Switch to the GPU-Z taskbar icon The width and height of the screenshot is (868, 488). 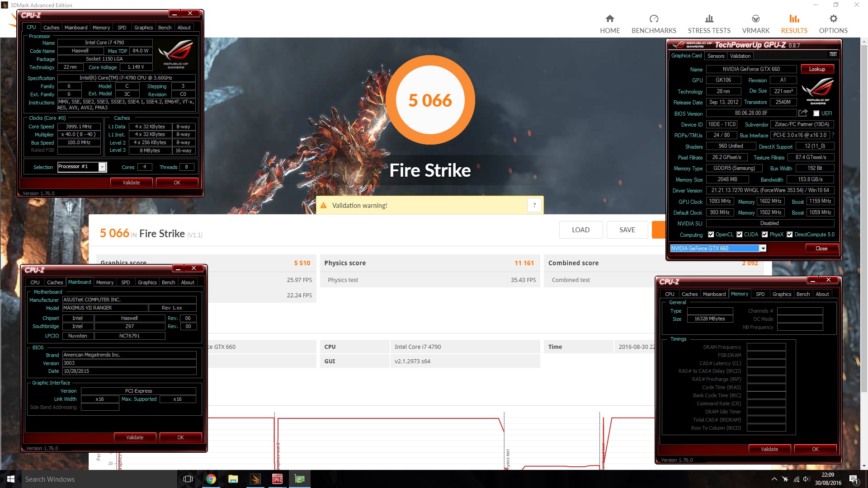coord(299,479)
